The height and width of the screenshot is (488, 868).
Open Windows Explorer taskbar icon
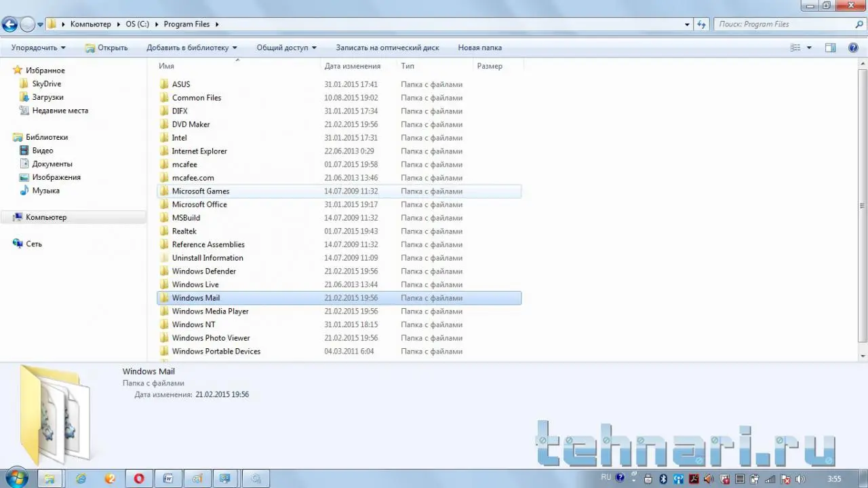[50, 478]
